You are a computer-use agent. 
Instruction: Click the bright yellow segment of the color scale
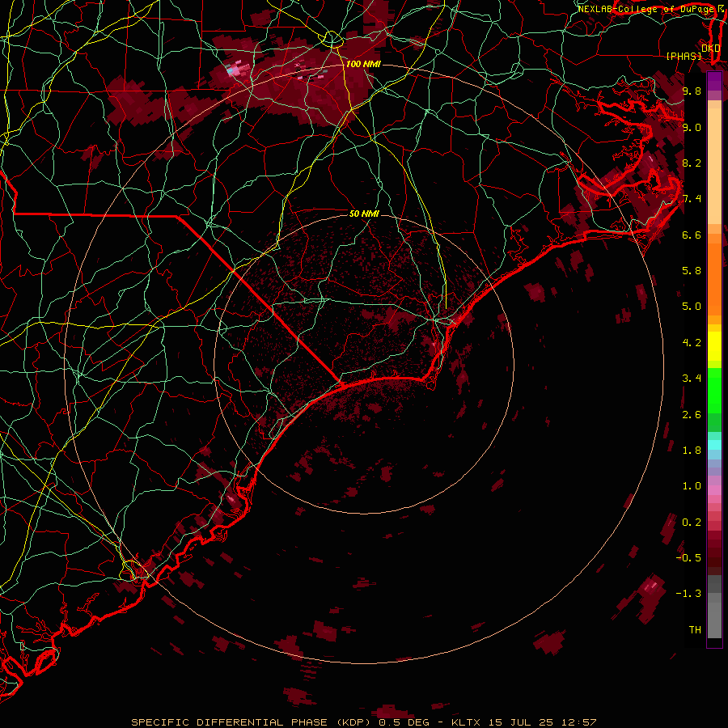714,346
